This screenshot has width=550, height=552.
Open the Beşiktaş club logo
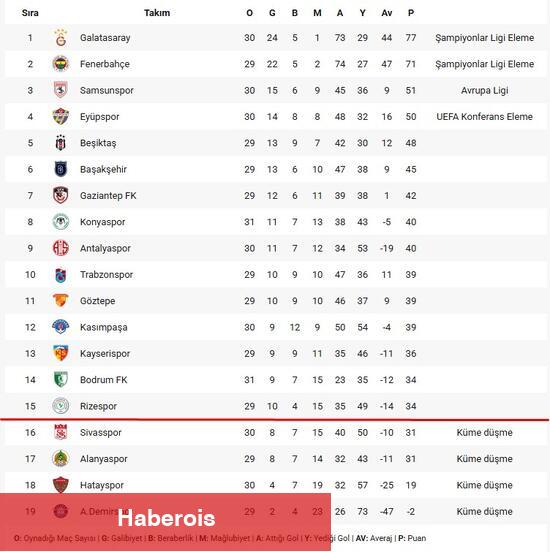(x=61, y=143)
